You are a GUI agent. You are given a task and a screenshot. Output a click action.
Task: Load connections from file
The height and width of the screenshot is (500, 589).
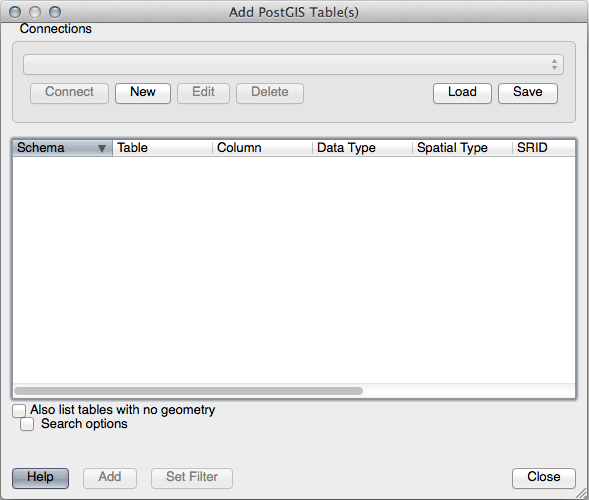point(462,93)
